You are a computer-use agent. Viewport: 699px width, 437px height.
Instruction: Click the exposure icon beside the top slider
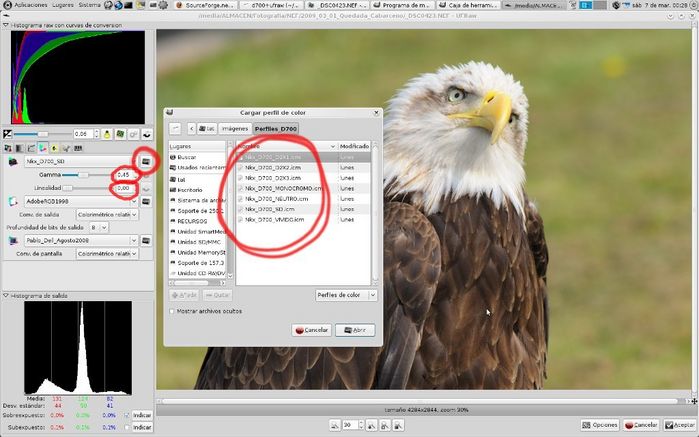(x=7, y=134)
